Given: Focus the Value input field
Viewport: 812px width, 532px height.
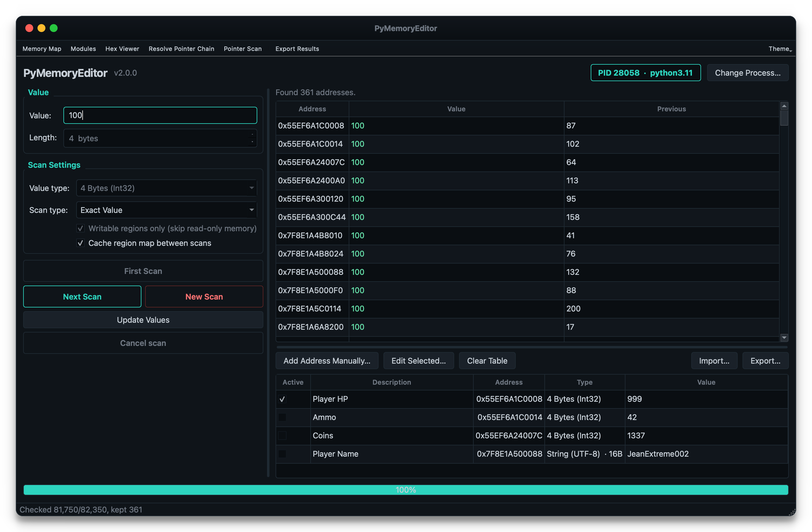Looking at the screenshot, I should [160, 115].
